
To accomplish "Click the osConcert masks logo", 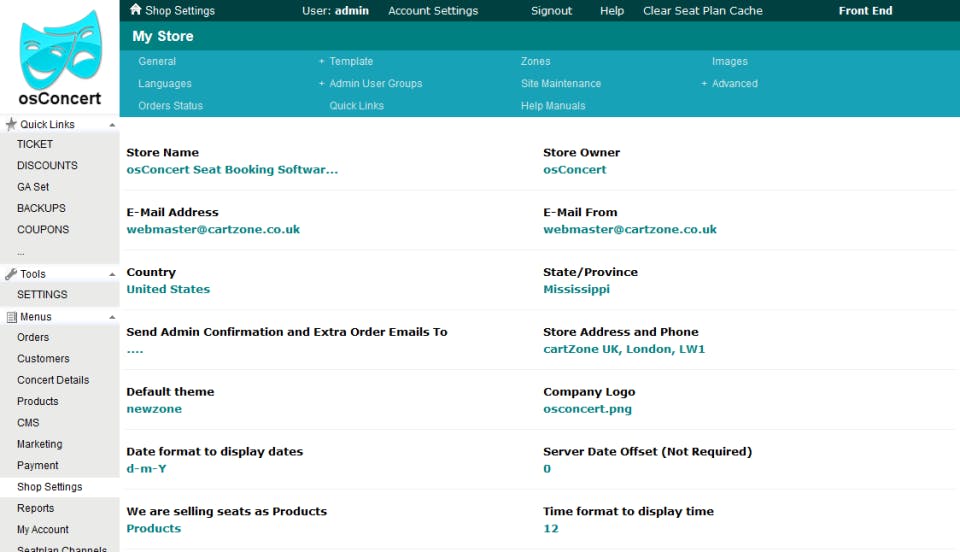I will pyautogui.click(x=60, y=50).
